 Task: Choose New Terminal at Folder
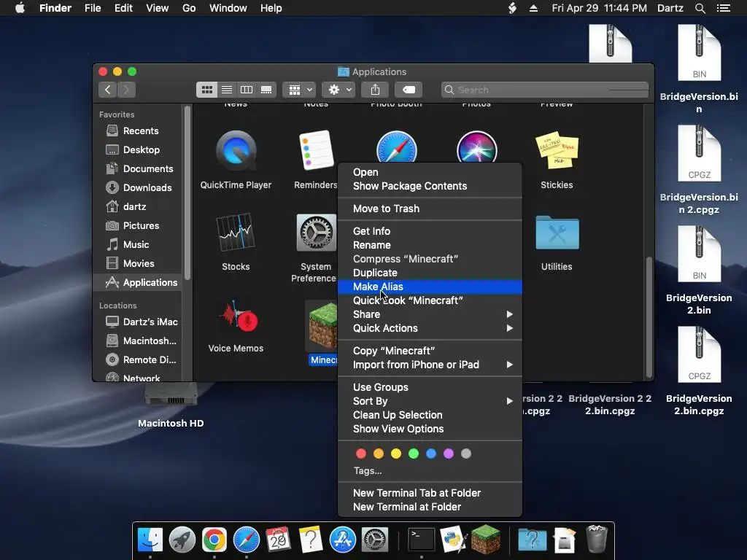pyautogui.click(x=430, y=507)
